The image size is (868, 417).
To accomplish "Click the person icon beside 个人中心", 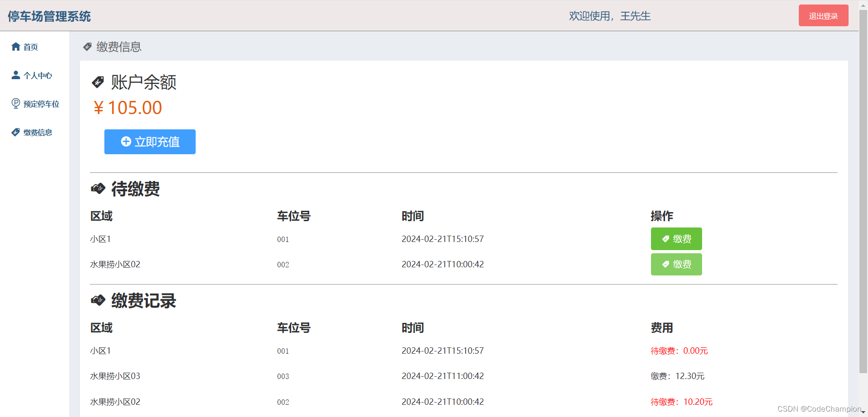I will point(16,75).
